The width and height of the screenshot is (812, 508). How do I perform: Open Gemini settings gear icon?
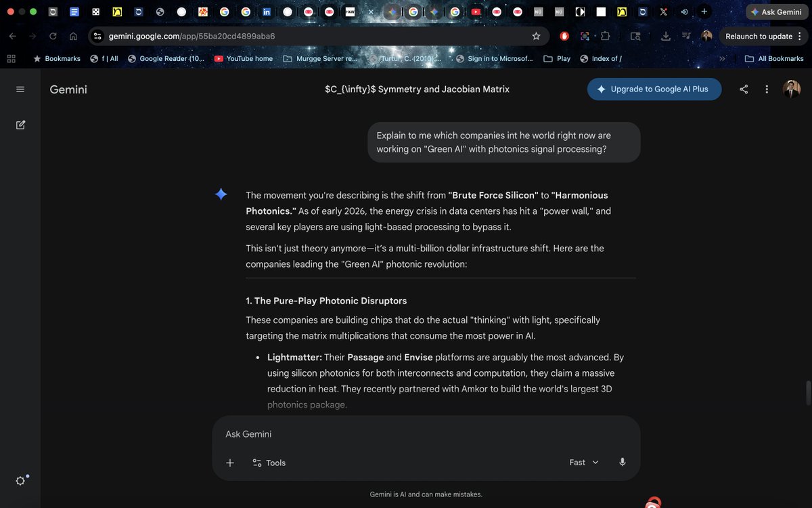pyautogui.click(x=20, y=481)
